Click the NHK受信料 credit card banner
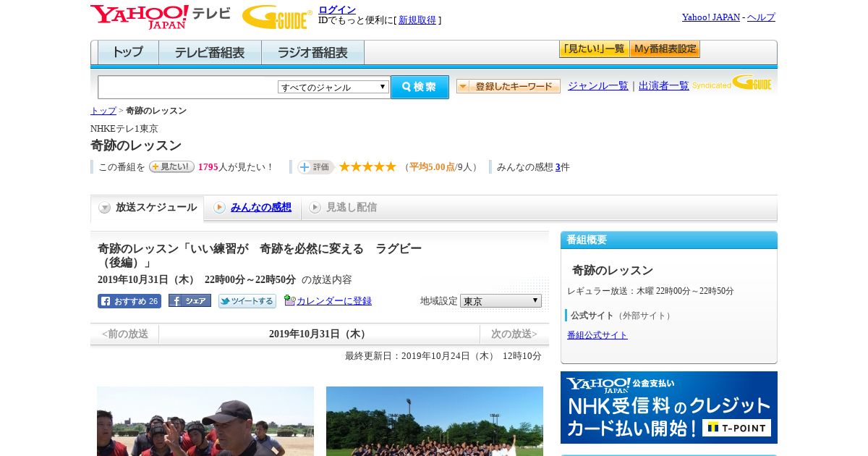Image resolution: width=868 pixels, height=456 pixels. (669, 408)
